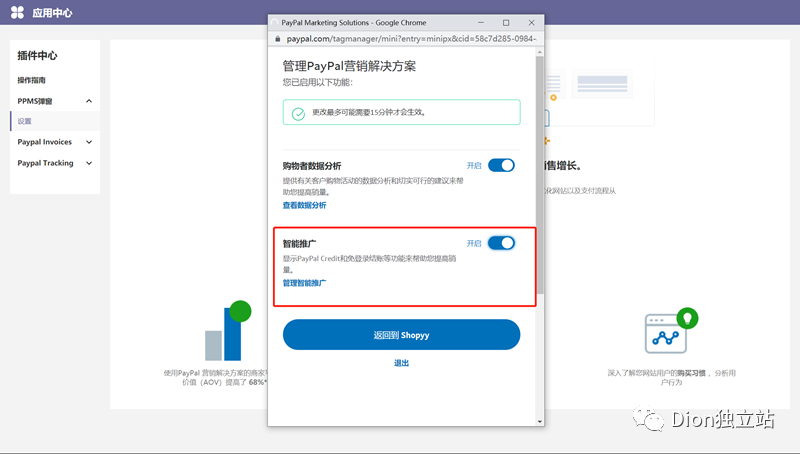Click the 返回到 Shopyy button

pos(402,335)
